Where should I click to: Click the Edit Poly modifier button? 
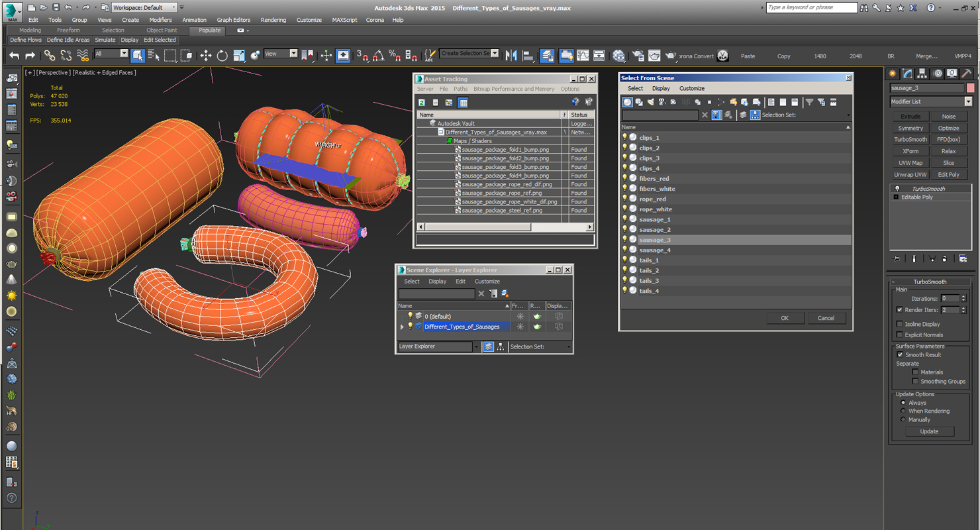coord(948,175)
